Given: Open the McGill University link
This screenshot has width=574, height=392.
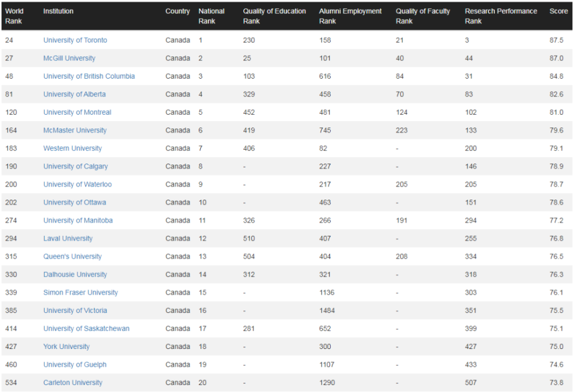Looking at the screenshot, I should coord(69,58).
